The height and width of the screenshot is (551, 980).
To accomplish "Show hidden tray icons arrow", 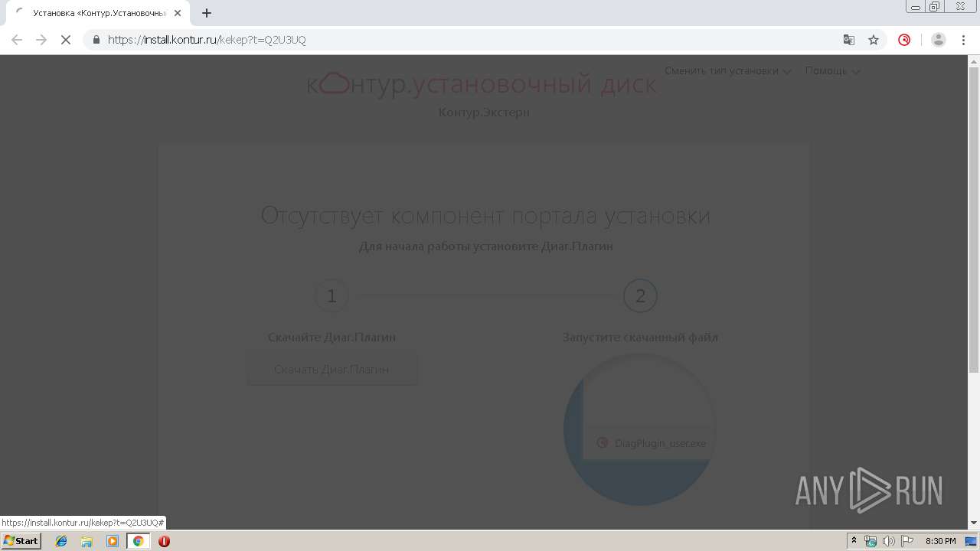I will pyautogui.click(x=854, y=541).
